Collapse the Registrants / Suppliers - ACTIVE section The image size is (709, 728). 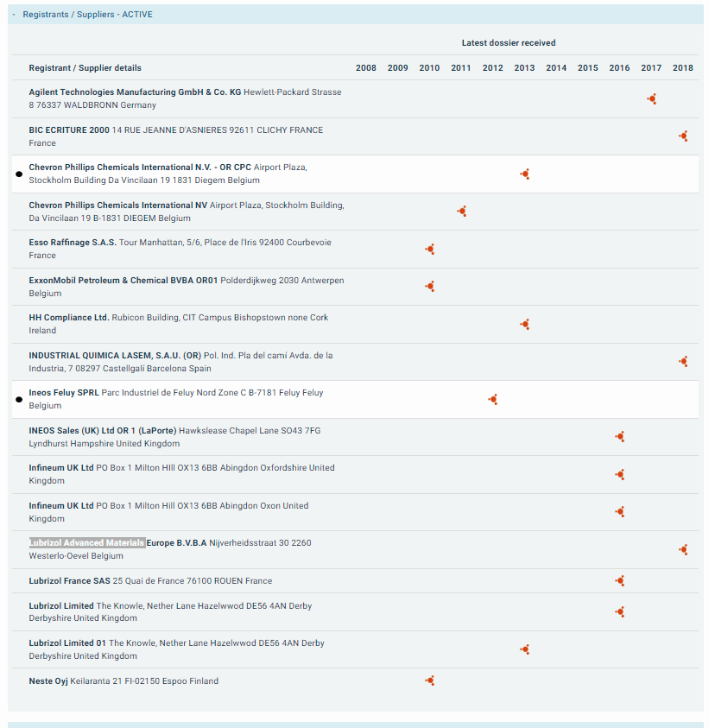14,15
